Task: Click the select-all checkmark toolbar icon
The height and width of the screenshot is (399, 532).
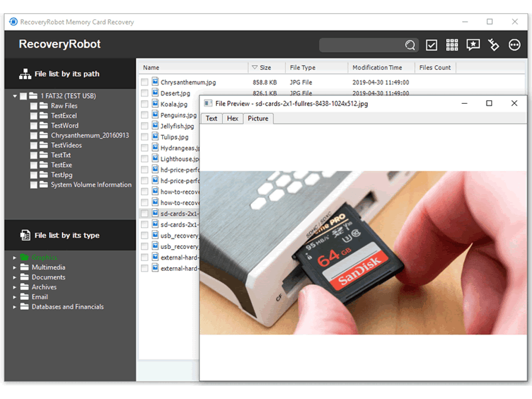Action: pos(431,45)
